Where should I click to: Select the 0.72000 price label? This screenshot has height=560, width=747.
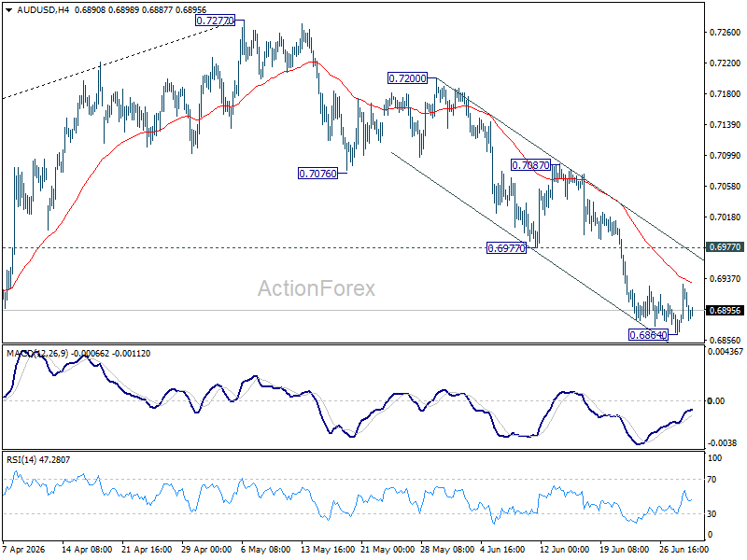tap(407, 78)
